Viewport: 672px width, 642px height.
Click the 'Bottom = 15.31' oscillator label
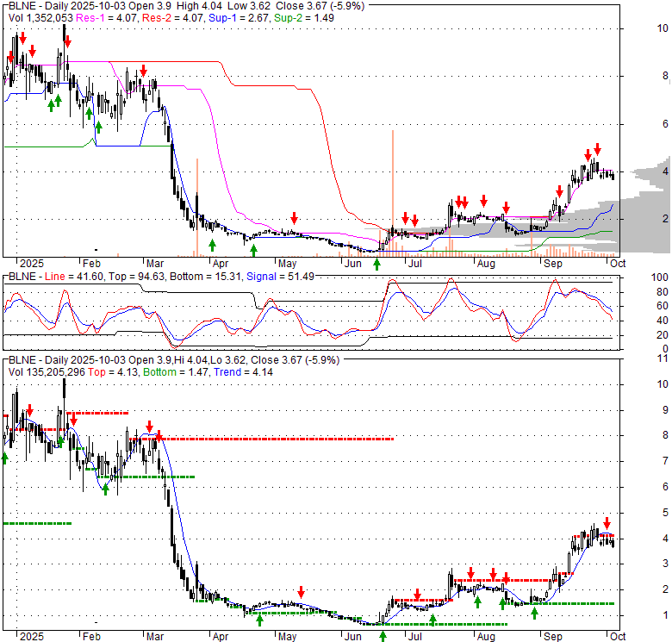[x=205, y=277]
